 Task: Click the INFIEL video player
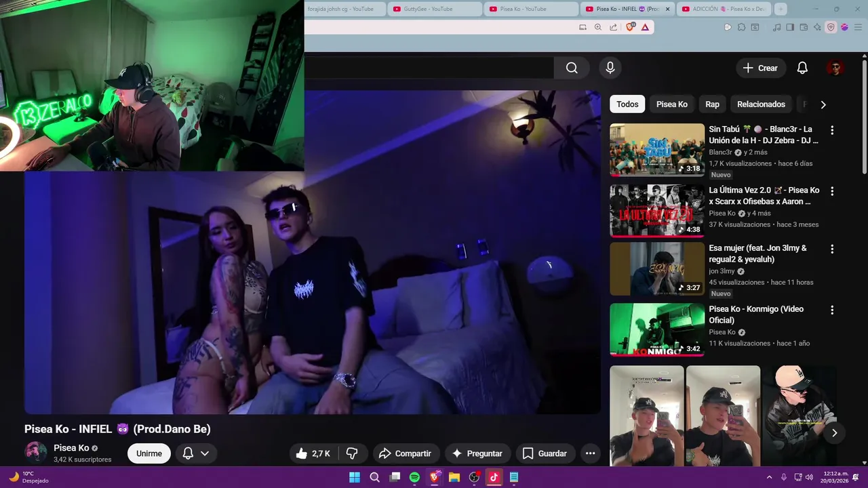[x=312, y=252]
